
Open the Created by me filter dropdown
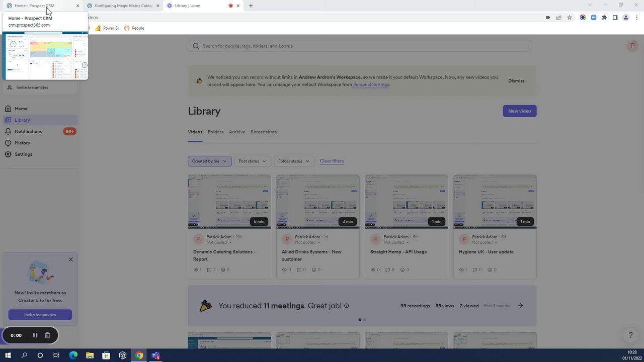pos(210,161)
